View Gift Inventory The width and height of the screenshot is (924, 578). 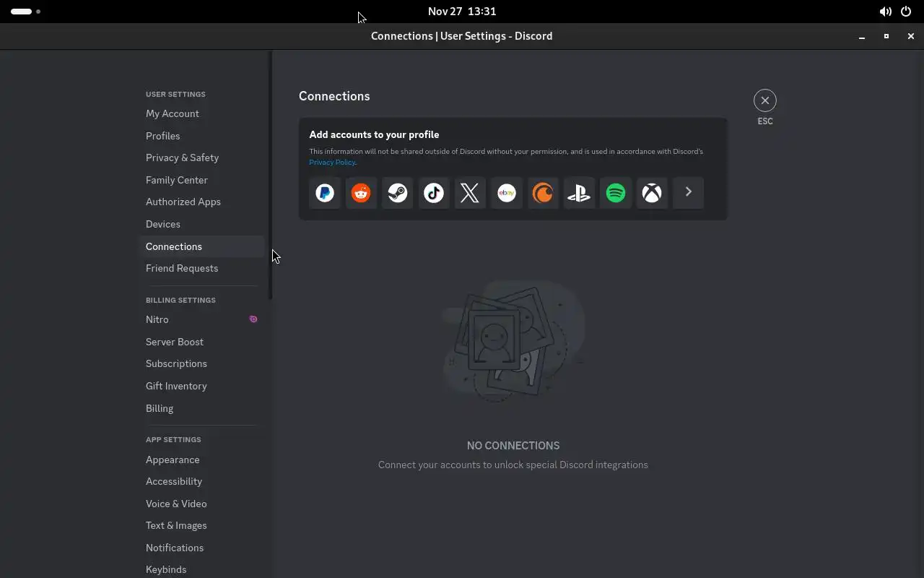tap(201, 386)
